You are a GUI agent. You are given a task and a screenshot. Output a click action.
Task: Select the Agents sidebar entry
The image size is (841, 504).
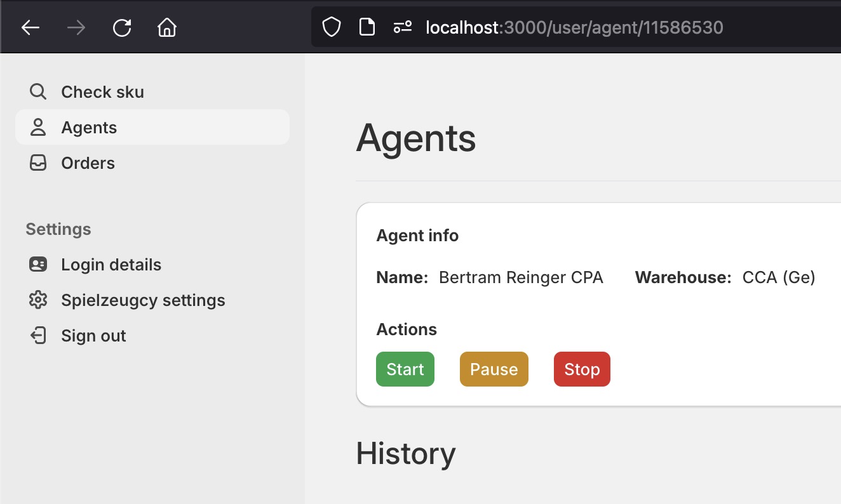(89, 127)
